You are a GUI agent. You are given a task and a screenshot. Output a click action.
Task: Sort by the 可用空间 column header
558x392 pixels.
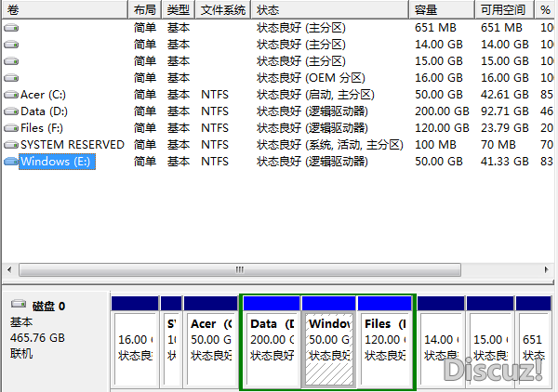(505, 9)
